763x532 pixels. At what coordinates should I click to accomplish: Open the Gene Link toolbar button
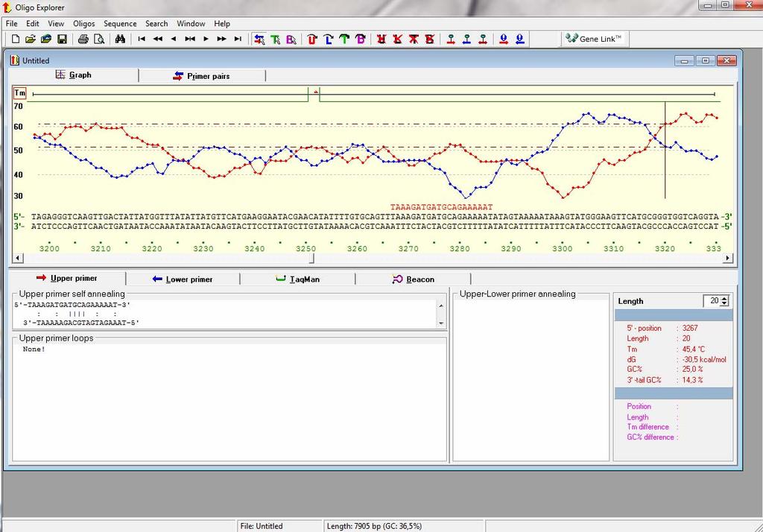(594, 39)
